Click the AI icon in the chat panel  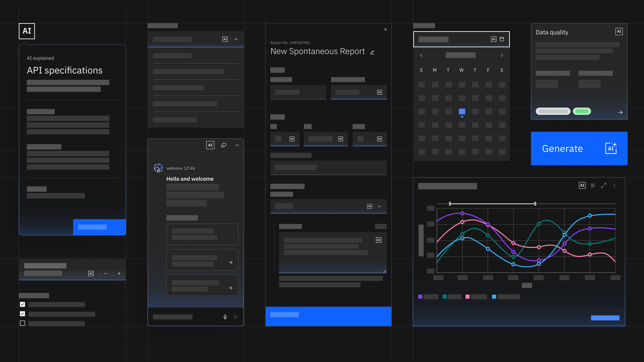[x=210, y=145]
